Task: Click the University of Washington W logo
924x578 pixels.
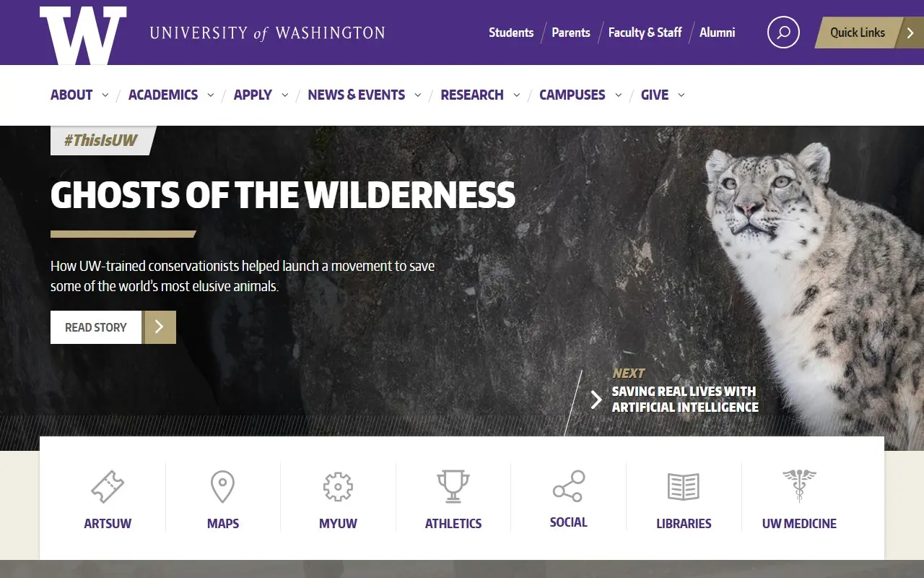Action: coord(83,35)
